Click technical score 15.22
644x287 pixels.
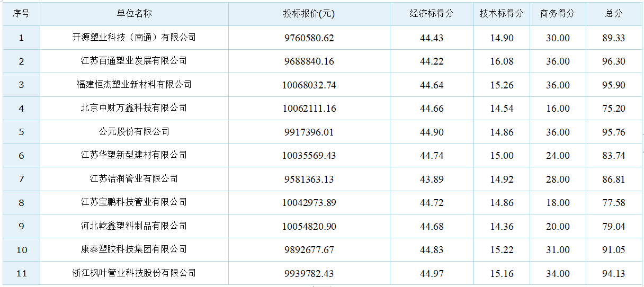click(502, 250)
